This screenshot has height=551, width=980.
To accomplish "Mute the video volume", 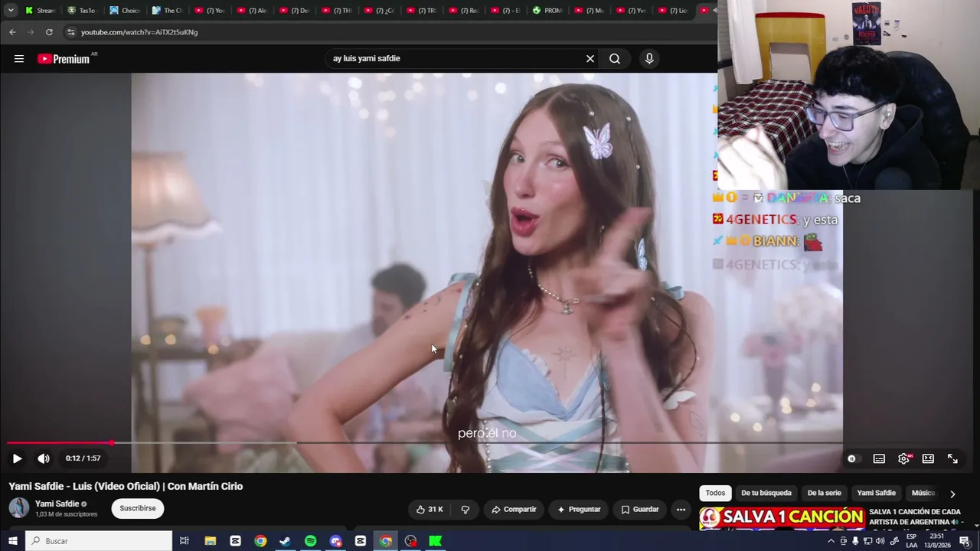I will click(x=44, y=458).
